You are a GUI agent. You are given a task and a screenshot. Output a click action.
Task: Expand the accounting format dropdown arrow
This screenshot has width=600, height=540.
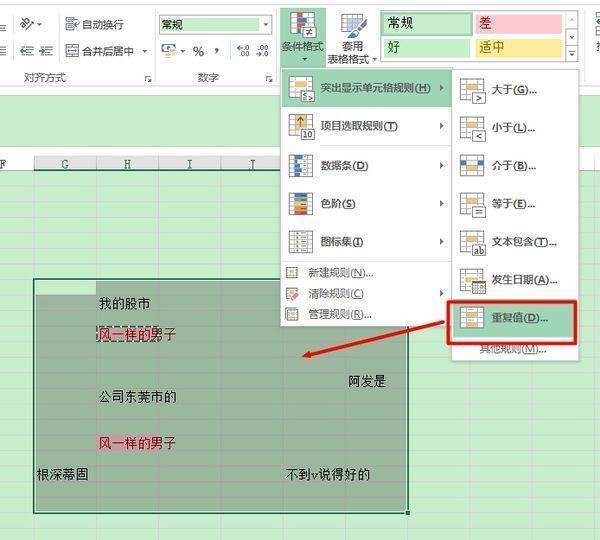pyautogui.click(x=183, y=51)
